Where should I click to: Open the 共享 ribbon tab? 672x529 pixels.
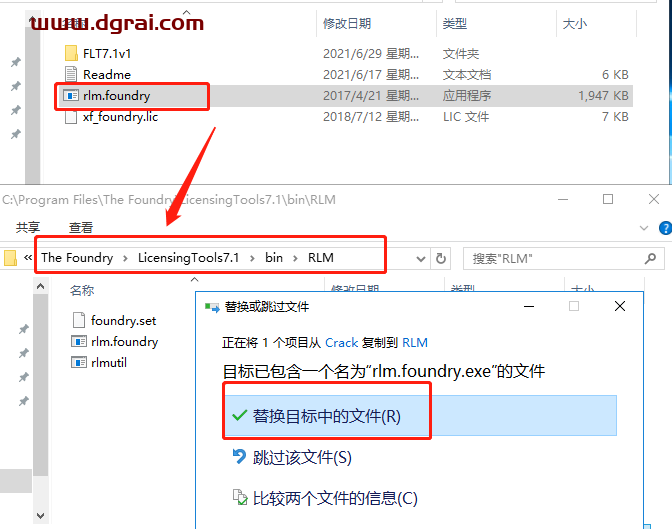coord(28,227)
